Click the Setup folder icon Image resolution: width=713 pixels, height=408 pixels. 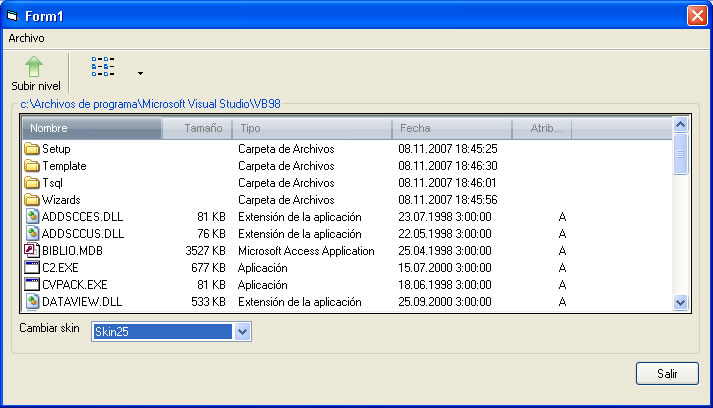point(31,148)
